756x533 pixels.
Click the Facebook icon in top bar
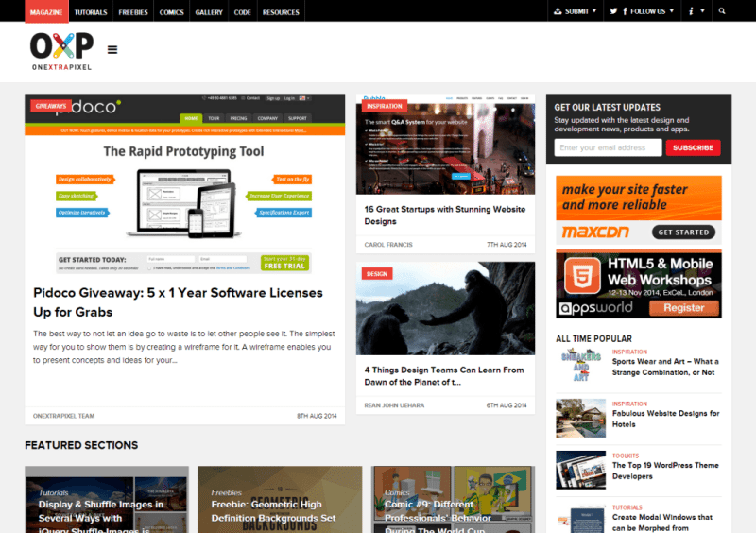click(x=624, y=11)
